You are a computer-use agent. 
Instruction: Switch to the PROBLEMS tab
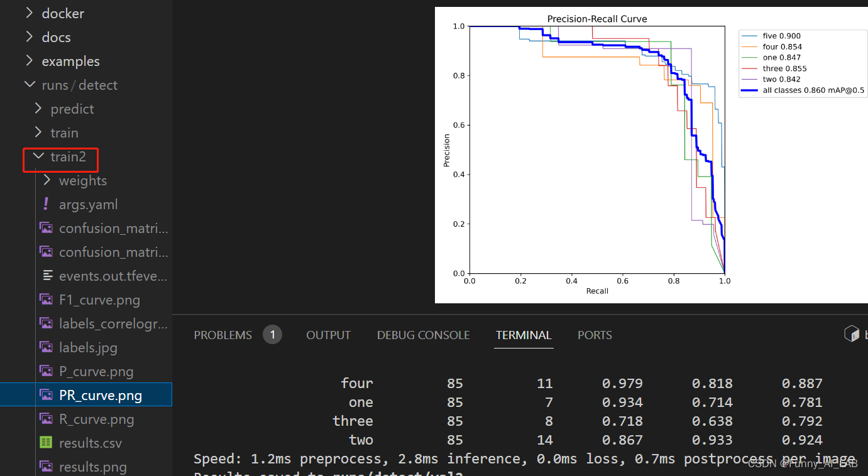point(222,335)
